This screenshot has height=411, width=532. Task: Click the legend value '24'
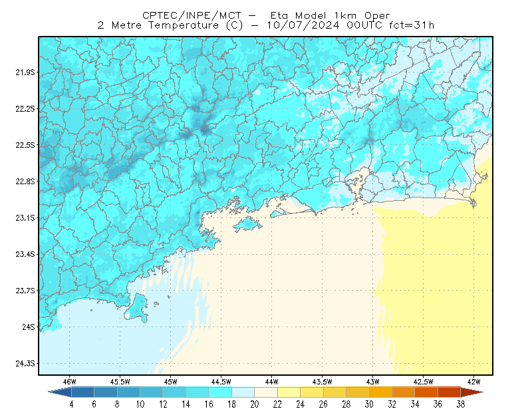click(x=301, y=404)
